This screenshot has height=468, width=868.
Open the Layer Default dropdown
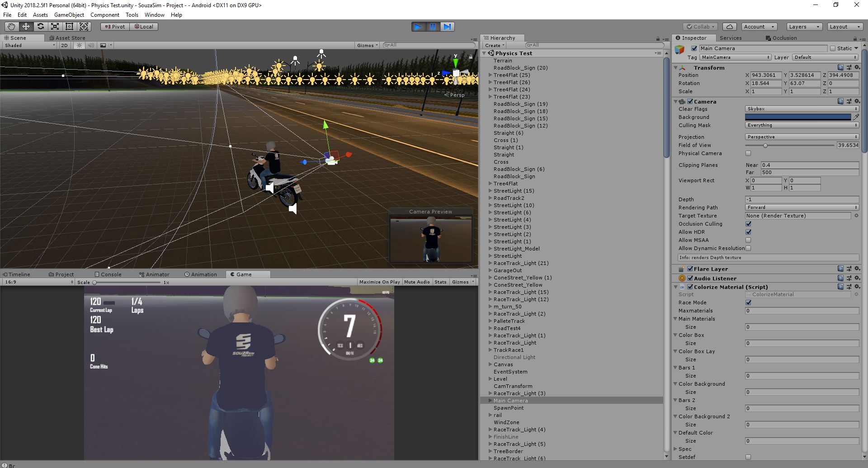825,57
